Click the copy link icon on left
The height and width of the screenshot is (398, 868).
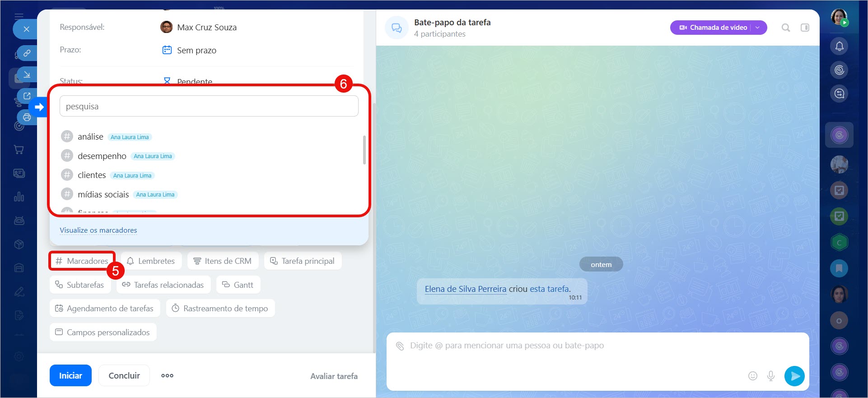tap(27, 53)
